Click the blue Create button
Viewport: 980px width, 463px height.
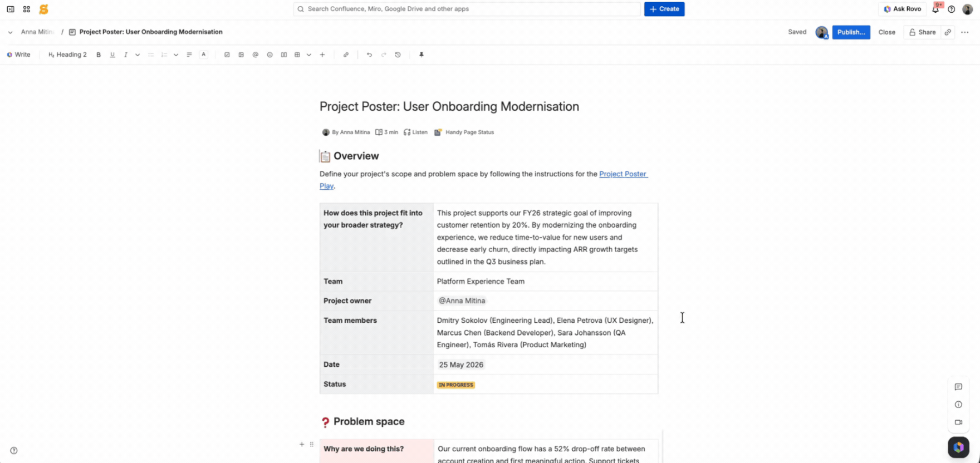pyautogui.click(x=664, y=9)
